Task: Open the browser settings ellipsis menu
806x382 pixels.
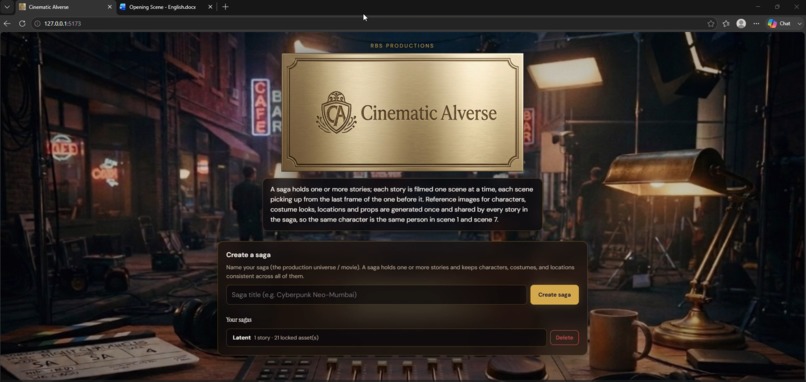Action: tap(756, 24)
